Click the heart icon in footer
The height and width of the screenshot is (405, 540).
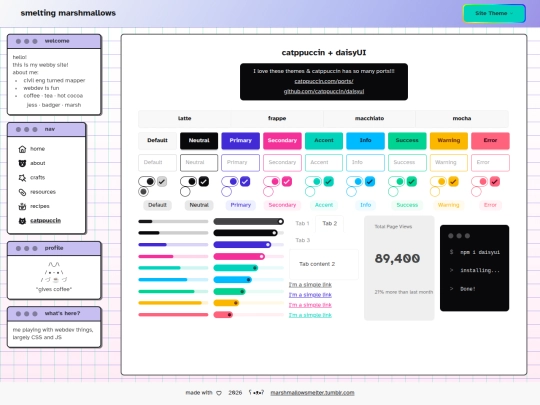click(219, 393)
